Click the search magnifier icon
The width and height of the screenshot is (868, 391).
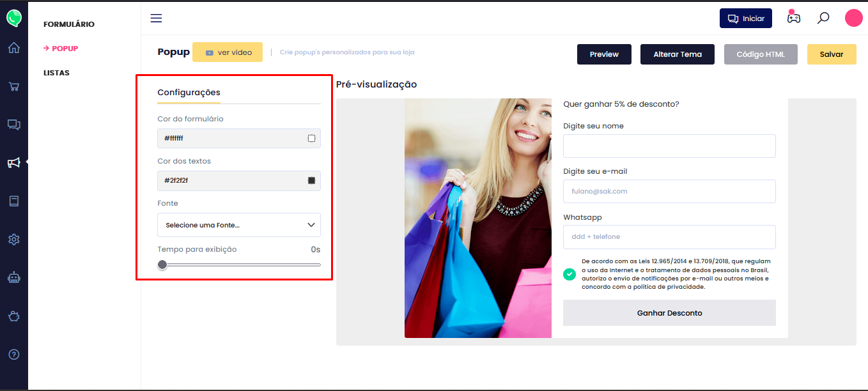click(x=823, y=18)
